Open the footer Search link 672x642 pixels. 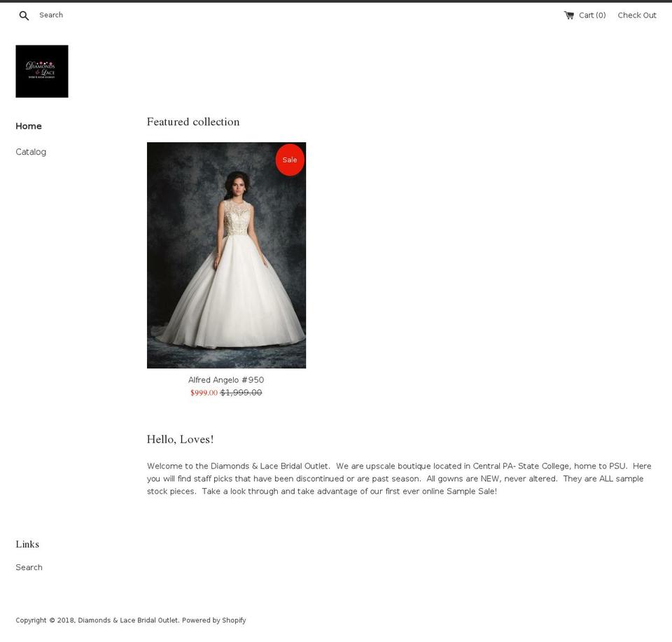point(29,567)
